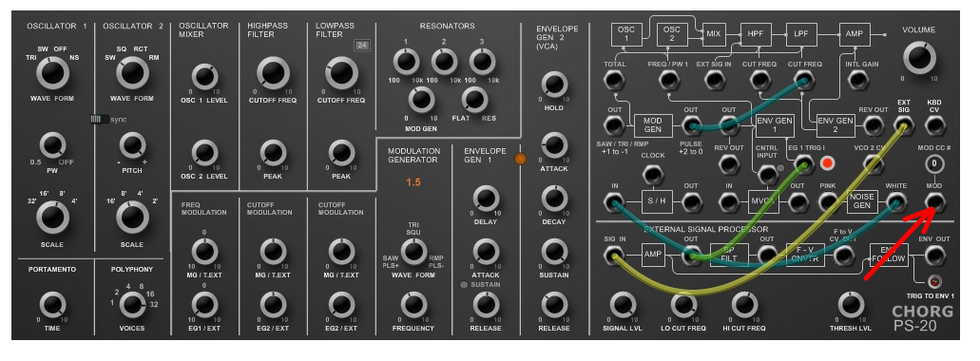The image size is (980, 361).
Task: Click the MOD CC # value field
Action: 933,163
